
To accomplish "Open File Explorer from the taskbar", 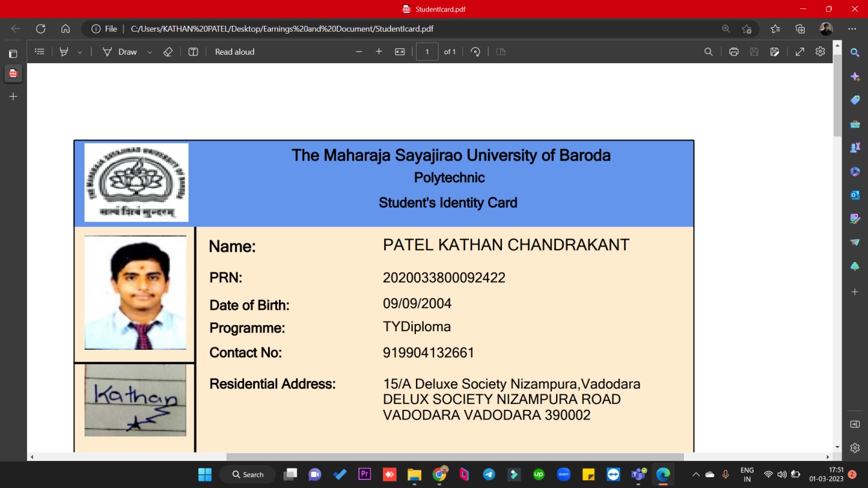I will tap(414, 474).
